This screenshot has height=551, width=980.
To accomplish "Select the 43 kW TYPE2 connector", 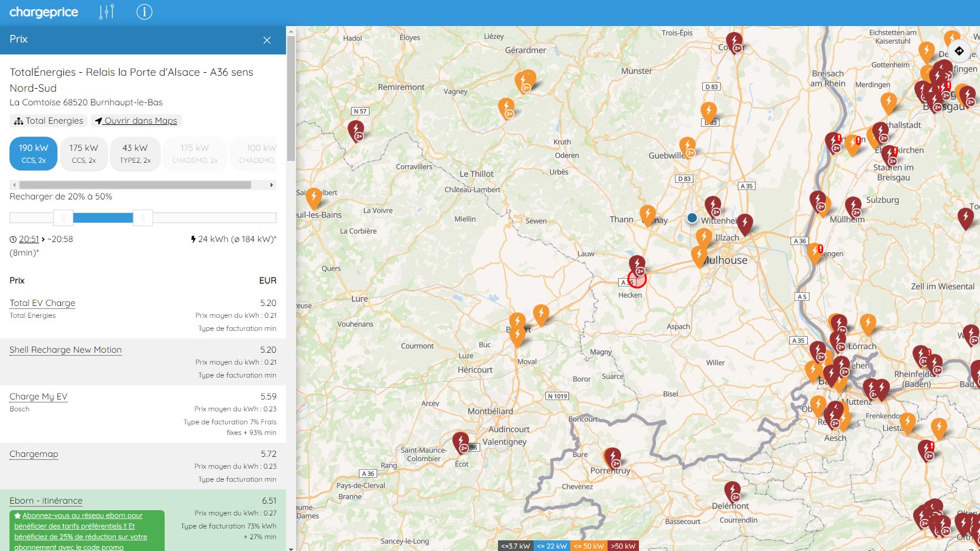I will coord(135,153).
